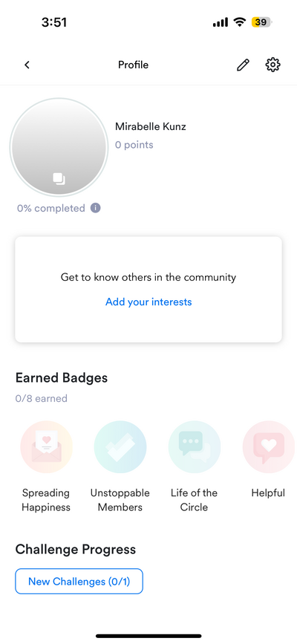Tap the Earned Badges heading
Image resolution: width=297 pixels, height=644 pixels.
(62, 377)
